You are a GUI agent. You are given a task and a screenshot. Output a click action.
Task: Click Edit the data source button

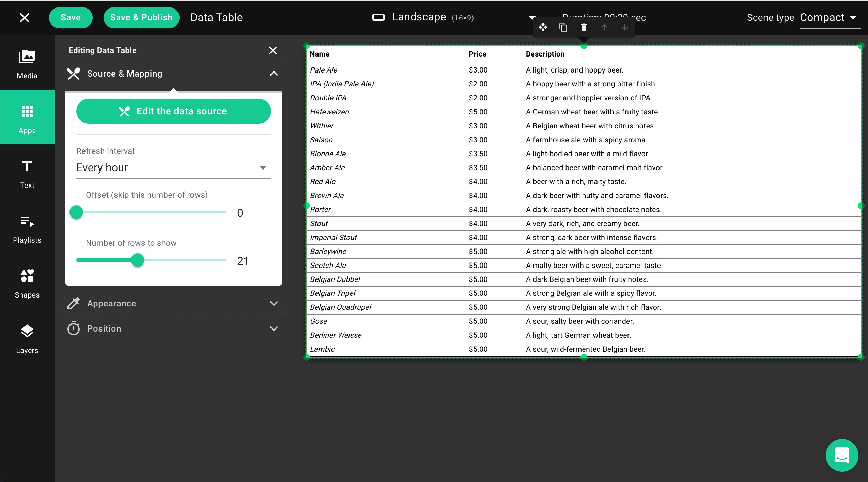[173, 111]
